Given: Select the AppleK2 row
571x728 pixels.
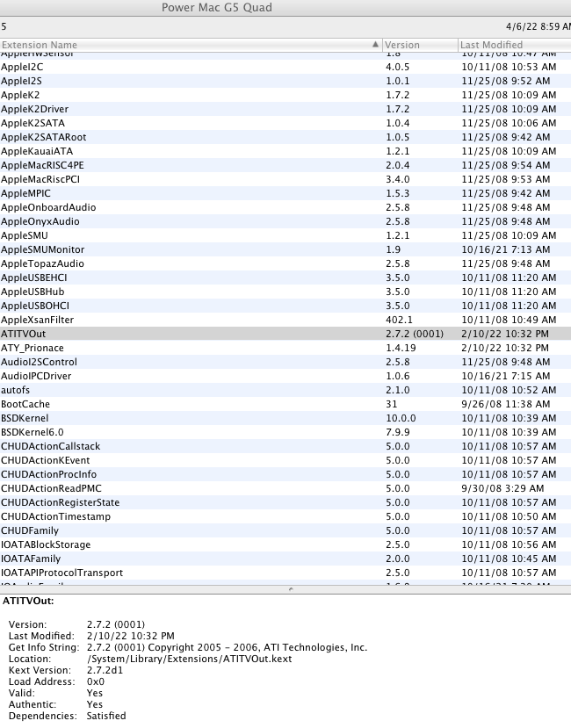Looking at the screenshot, I should point(285,95).
